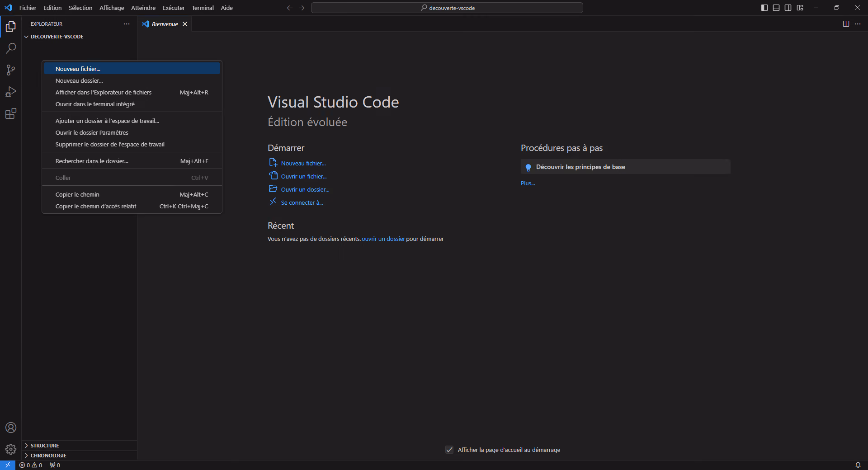Click the open folder icon under Démarrer

point(273,189)
